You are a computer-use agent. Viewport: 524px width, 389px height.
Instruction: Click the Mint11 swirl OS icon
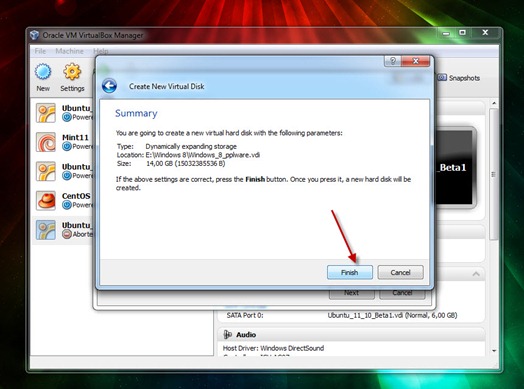coord(46,142)
